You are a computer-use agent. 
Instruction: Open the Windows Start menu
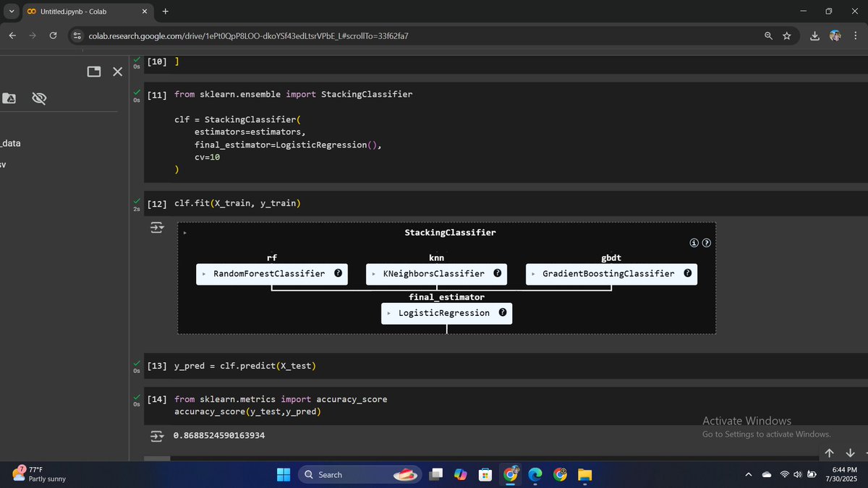pos(283,475)
